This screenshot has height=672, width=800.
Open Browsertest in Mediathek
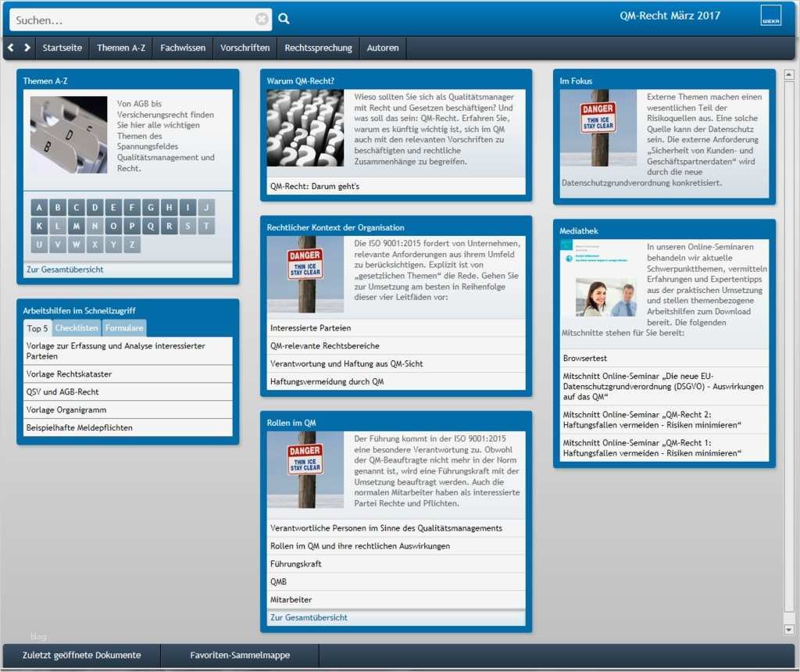click(x=664, y=358)
